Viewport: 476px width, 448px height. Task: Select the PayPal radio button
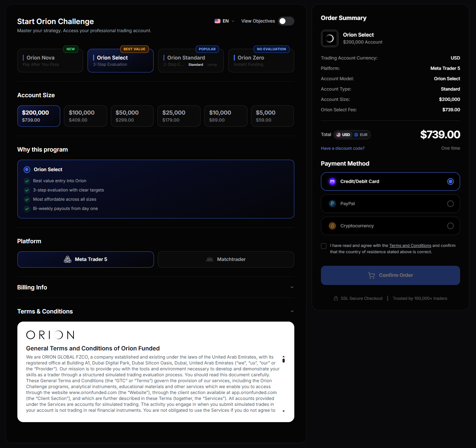[x=451, y=204]
